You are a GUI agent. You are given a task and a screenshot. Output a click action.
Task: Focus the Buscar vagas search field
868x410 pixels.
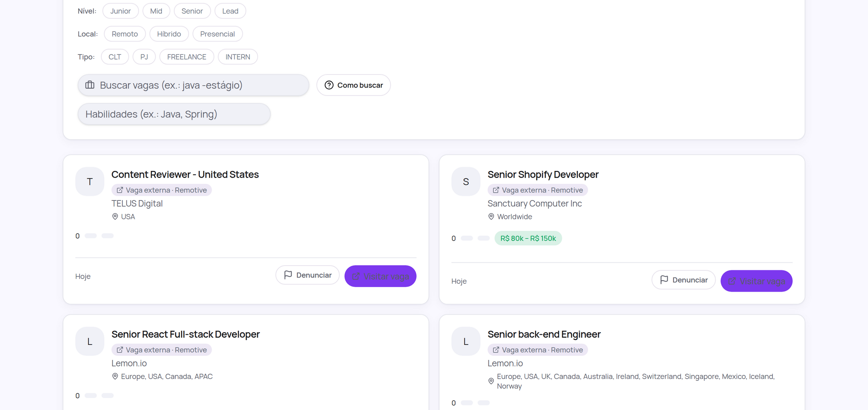(x=193, y=85)
